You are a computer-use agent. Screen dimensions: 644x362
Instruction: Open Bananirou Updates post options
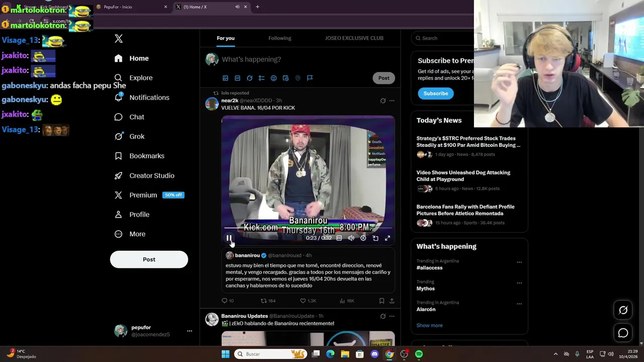(392, 316)
